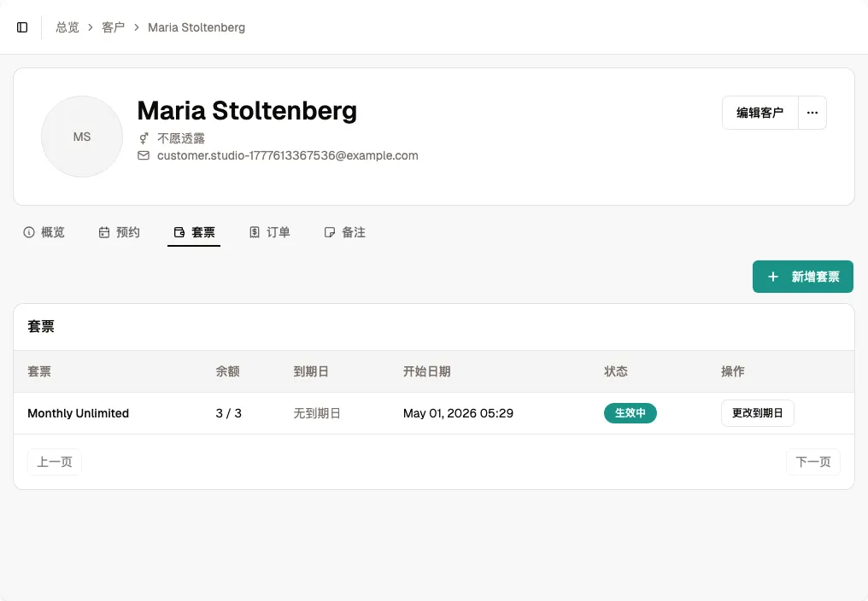
Task: Open the 编辑客户 button
Action: tap(760, 113)
